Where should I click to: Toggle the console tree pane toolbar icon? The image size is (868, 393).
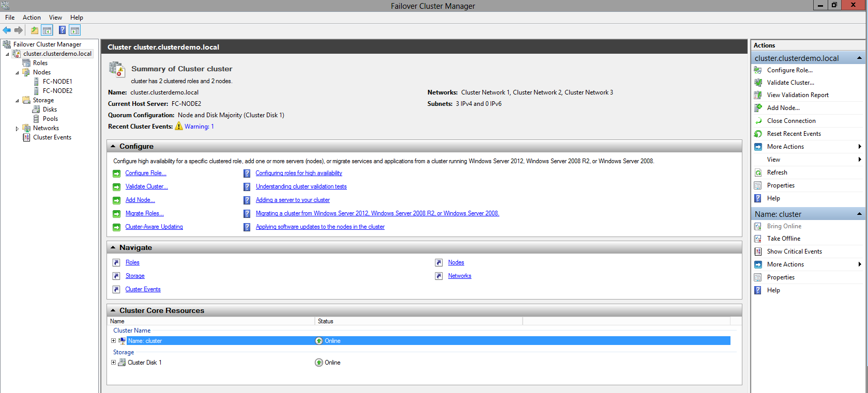(47, 30)
